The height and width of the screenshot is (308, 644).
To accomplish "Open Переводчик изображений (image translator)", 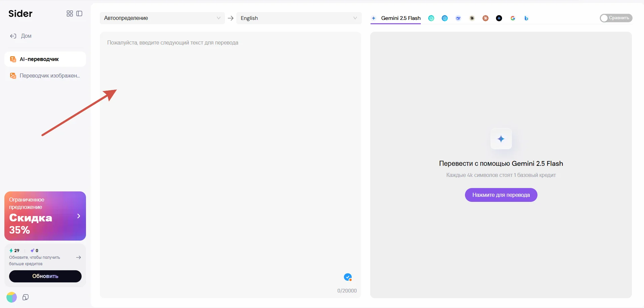I will [45, 76].
